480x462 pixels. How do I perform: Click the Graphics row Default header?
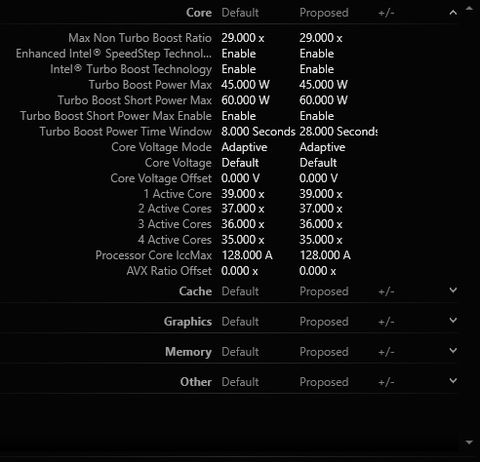click(x=240, y=322)
